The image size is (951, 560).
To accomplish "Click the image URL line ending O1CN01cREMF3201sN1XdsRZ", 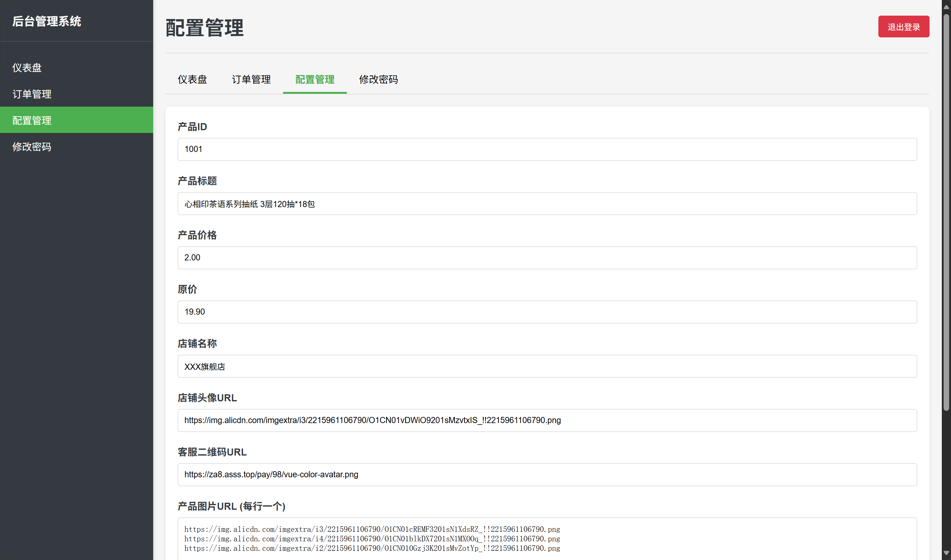I will pyautogui.click(x=372, y=529).
